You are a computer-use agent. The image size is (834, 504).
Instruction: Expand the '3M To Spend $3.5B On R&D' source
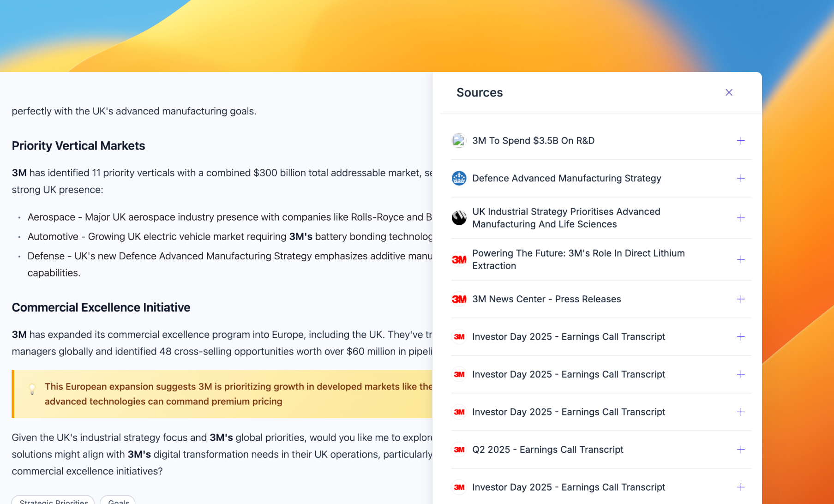[741, 141]
